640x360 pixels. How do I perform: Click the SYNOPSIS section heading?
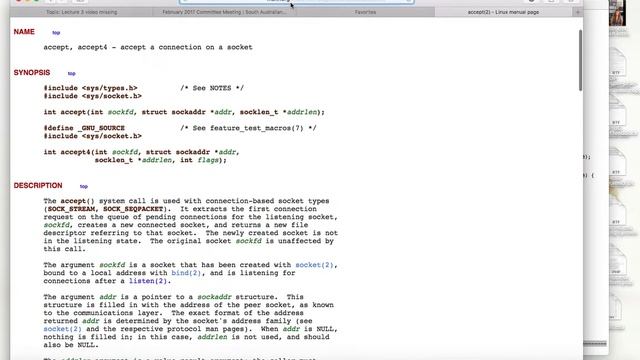pos(32,73)
